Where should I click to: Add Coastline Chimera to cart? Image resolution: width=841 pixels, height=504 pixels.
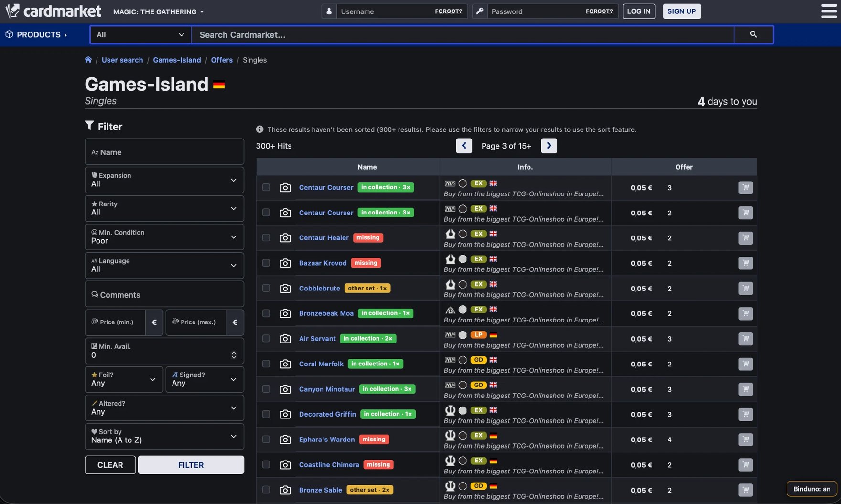[x=745, y=465]
